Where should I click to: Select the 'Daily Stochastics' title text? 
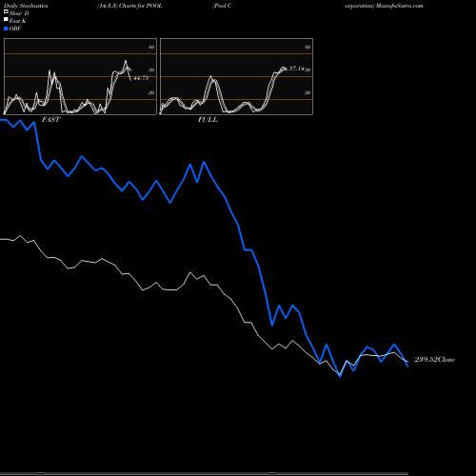(x=26, y=6)
